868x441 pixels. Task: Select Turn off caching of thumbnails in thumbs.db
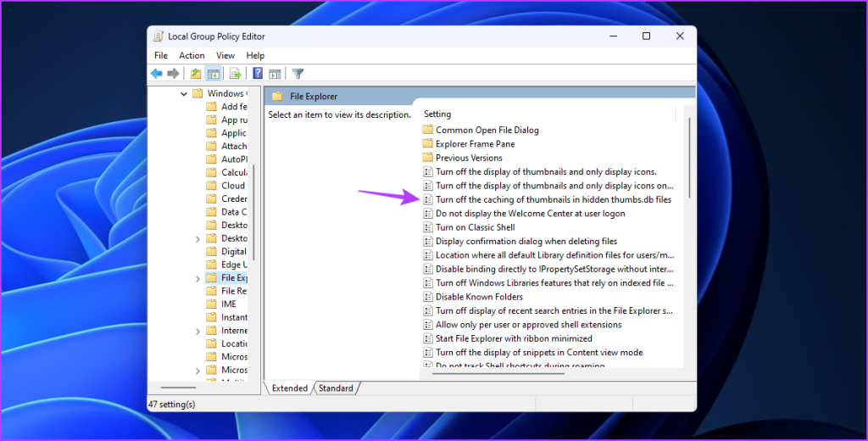(547, 199)
